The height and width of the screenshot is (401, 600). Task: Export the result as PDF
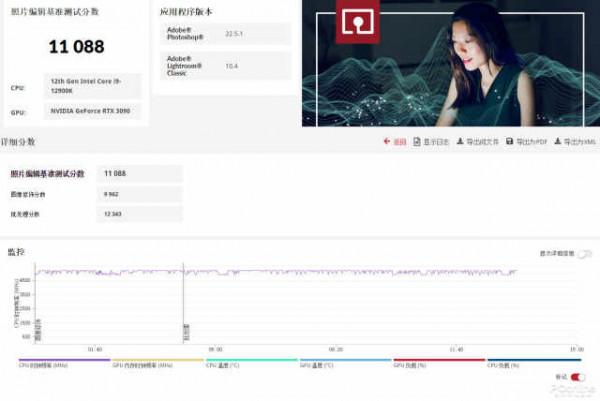[532, 142]
